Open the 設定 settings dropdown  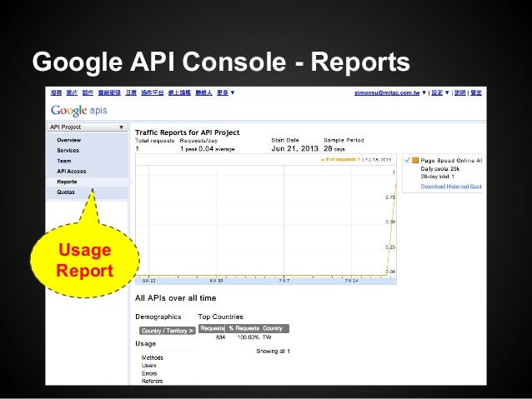(440, 92)
